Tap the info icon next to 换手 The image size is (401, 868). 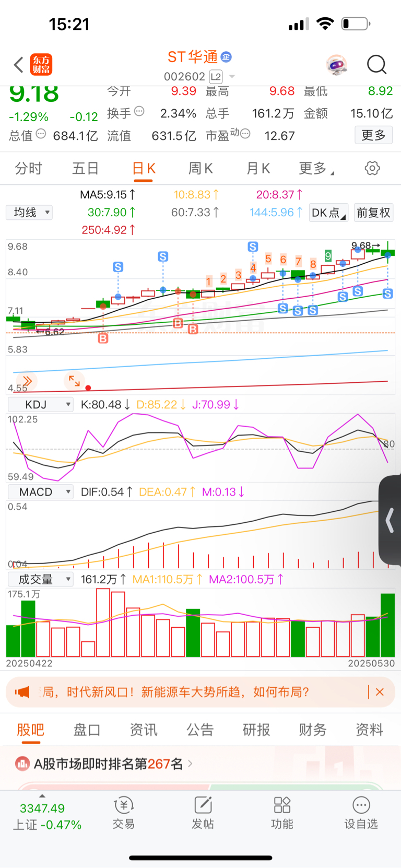[x=139, y=111]
